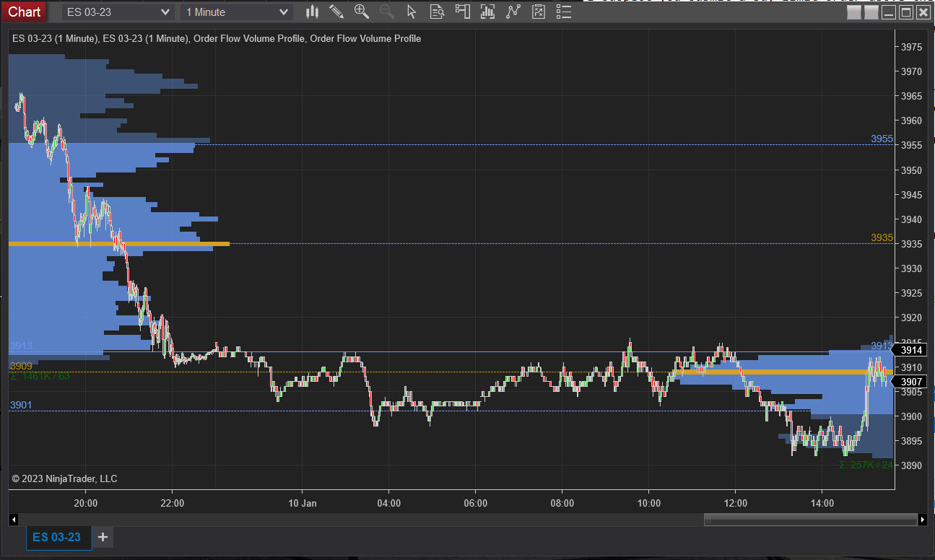Click the 3907 current price marker

click(x=911, y=382)
